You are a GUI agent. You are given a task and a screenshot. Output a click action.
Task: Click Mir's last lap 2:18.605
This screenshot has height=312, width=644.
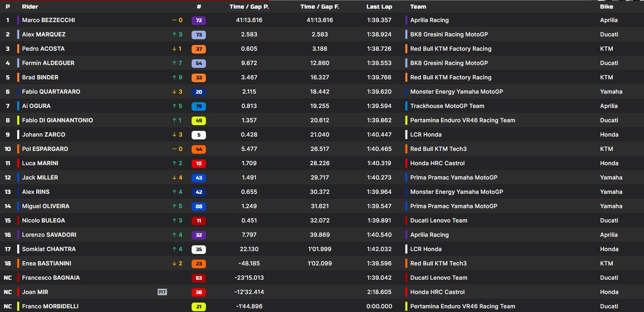[379, 292]
